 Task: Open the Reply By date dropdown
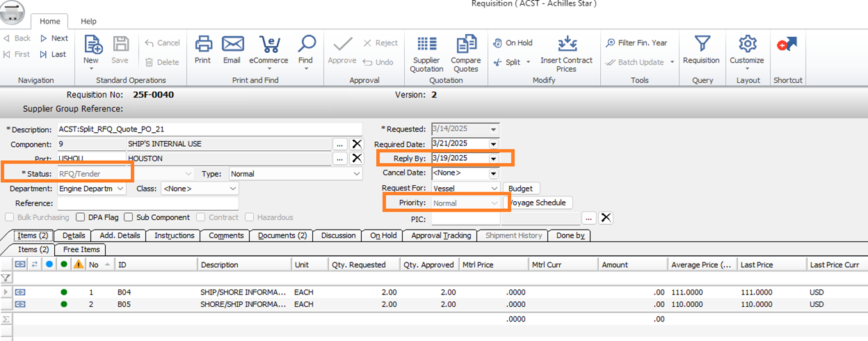tap(493, 159)
